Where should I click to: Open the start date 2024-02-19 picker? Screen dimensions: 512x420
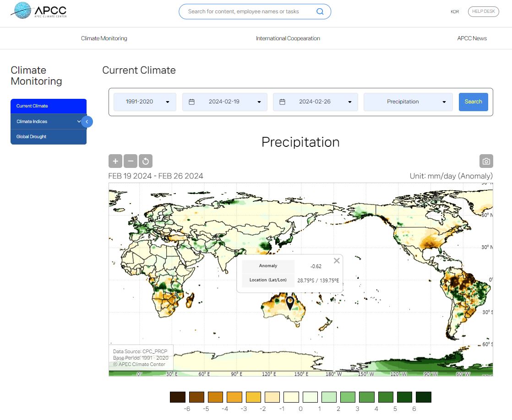point(224,102)
